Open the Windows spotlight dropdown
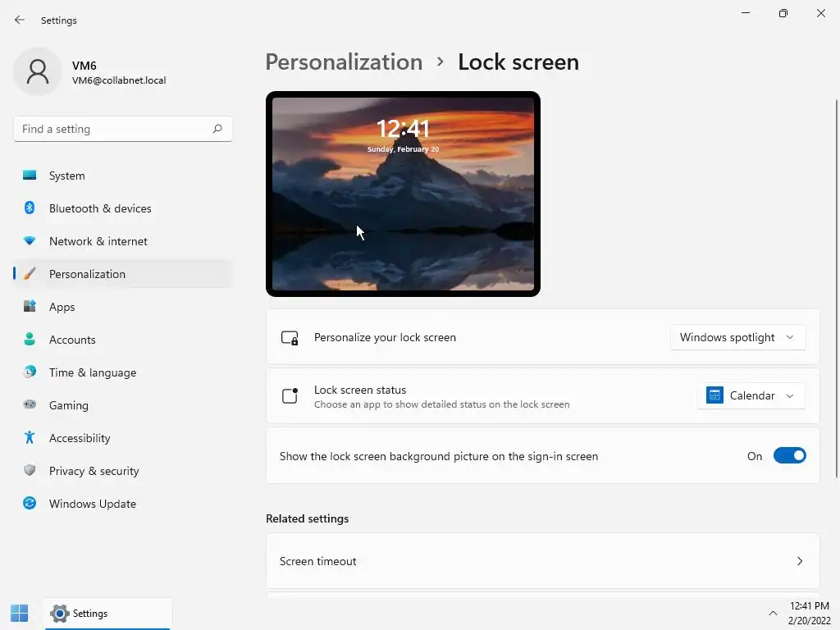 [737, 337]
